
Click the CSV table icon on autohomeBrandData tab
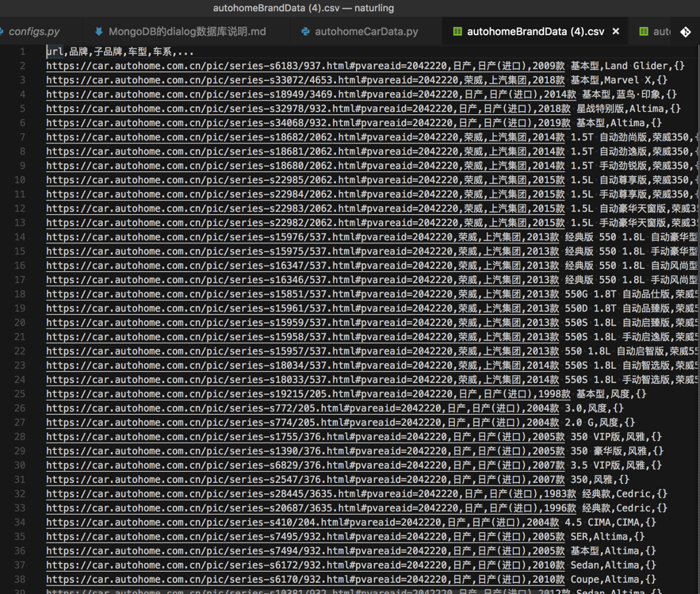(457, 31)
